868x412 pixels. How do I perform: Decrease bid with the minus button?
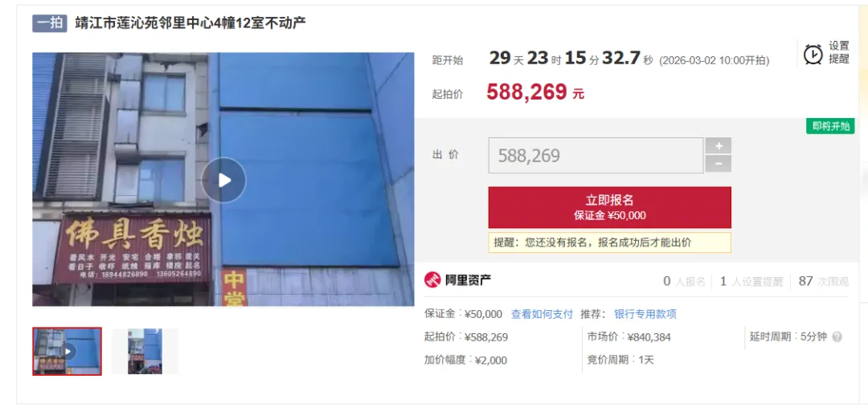(718, 164)
